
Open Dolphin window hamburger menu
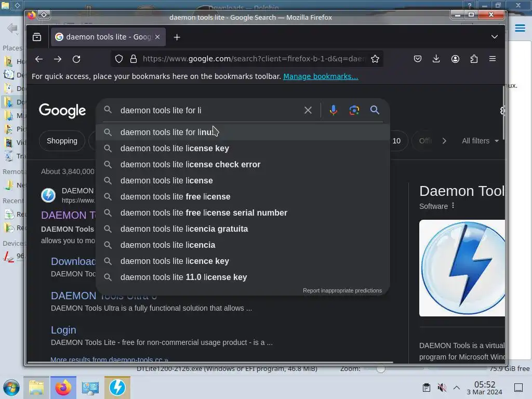click(x=520, y=28)
